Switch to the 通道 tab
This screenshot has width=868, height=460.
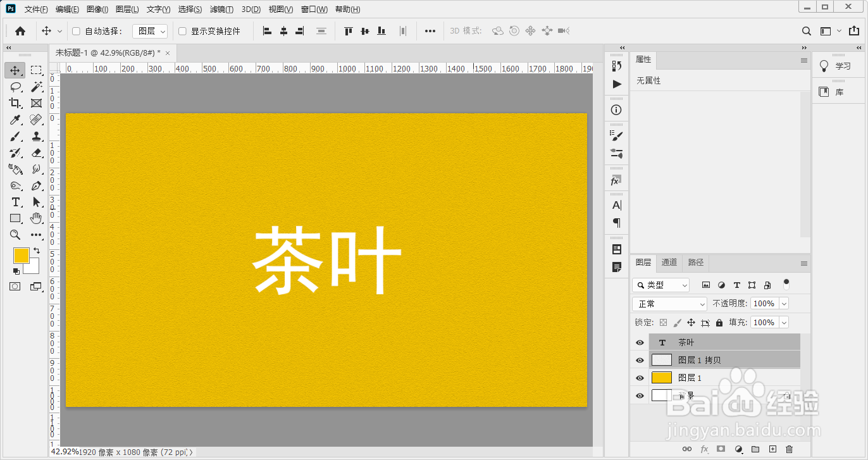pyautogui.click(x=669, y=263)
